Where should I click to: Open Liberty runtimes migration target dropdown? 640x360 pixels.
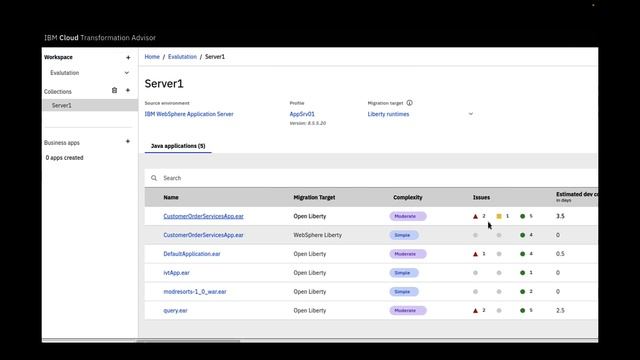click(420, 114)
